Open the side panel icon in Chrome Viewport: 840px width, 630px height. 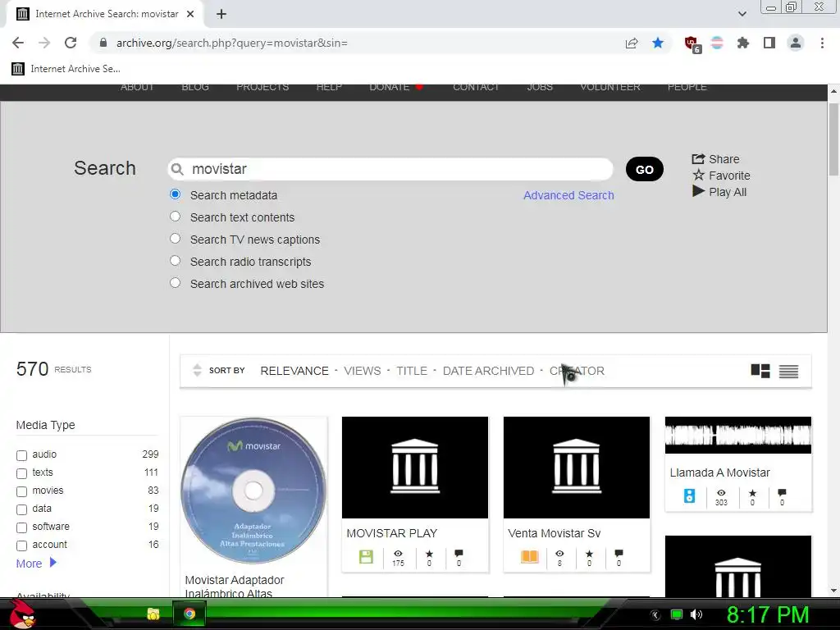769,43
